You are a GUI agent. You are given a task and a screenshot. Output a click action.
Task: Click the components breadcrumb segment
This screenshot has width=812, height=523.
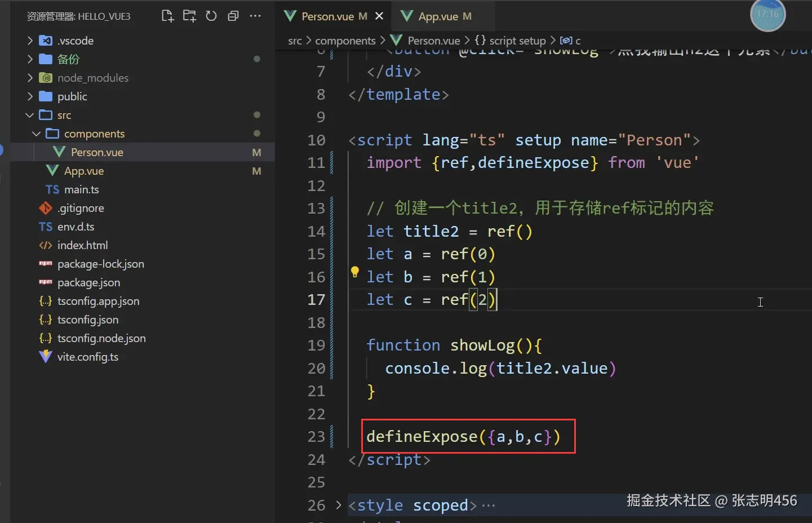coord(345,41)
